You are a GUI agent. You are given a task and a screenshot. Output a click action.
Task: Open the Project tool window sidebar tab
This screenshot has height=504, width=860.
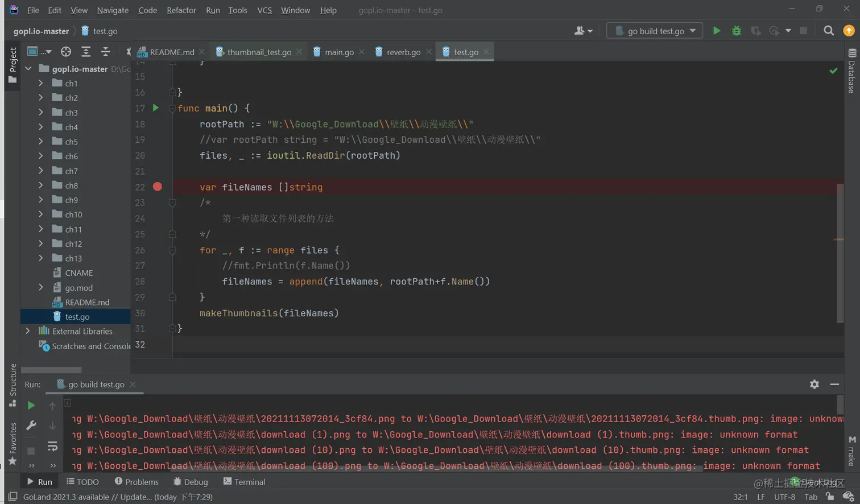point(13,65)
